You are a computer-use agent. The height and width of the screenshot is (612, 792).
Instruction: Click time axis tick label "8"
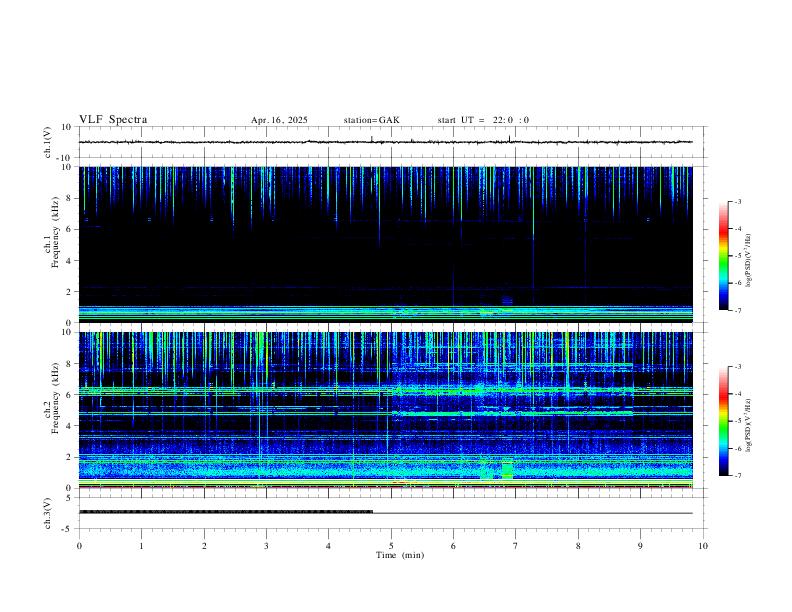click(x=578, y=546)
